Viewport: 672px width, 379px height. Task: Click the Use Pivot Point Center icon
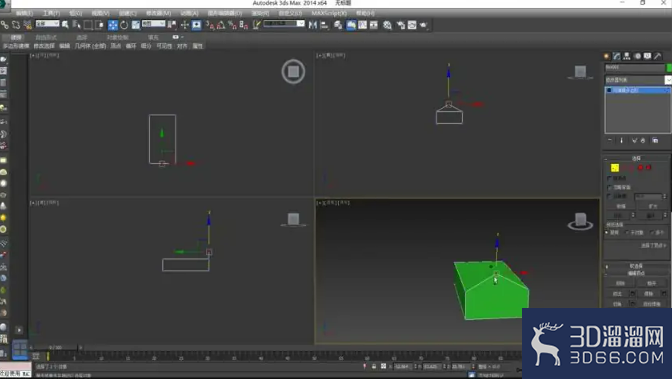point(172,25)
